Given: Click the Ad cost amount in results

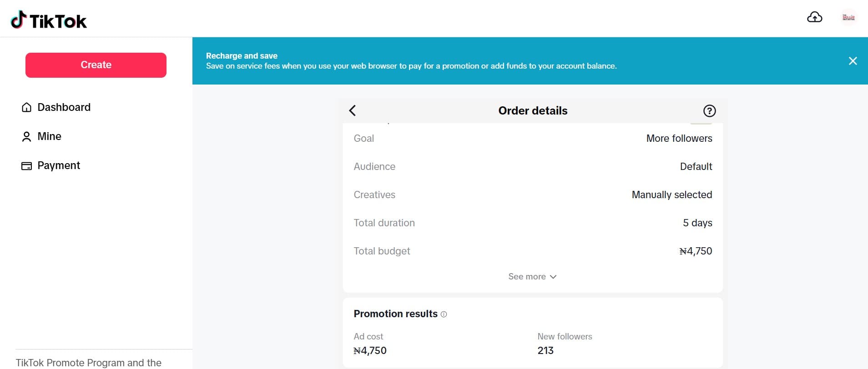Looking at the screenshot, I should (370, 350).
